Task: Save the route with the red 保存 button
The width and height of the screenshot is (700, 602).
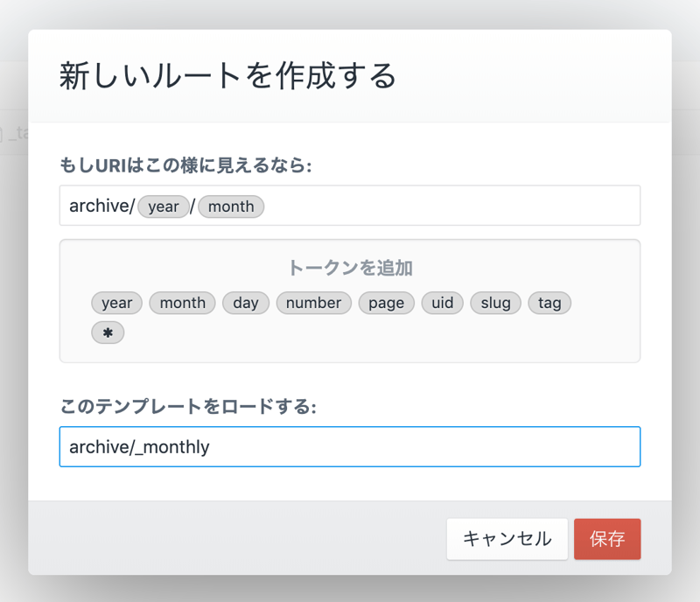Action: [x=607, y=539]
